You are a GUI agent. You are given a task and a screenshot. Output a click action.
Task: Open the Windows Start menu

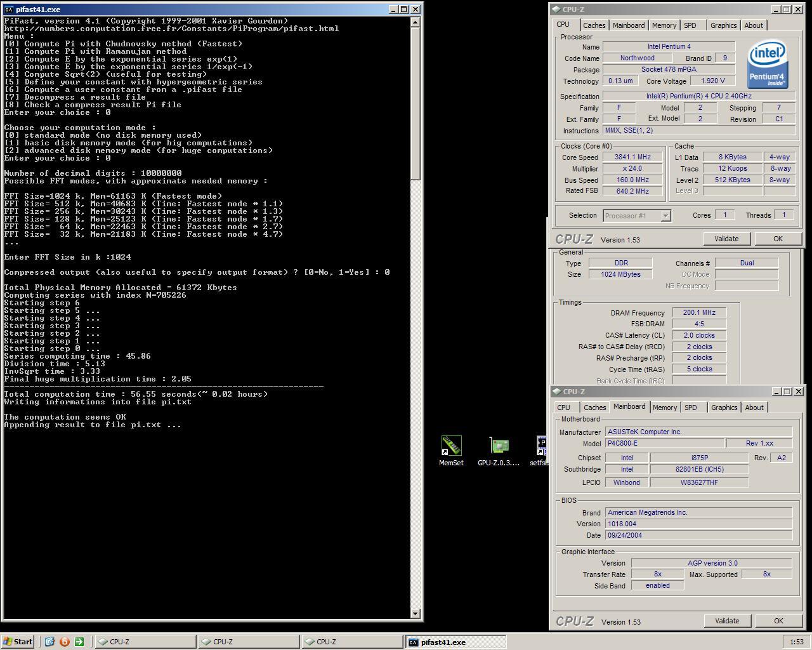click(x=17, y=642)
